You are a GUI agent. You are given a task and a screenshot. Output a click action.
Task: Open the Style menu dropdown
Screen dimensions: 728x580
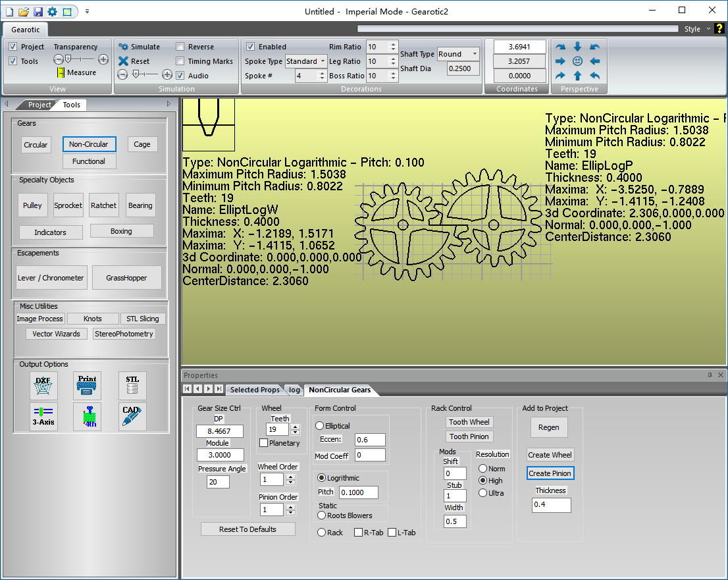(x=697, y=29)
